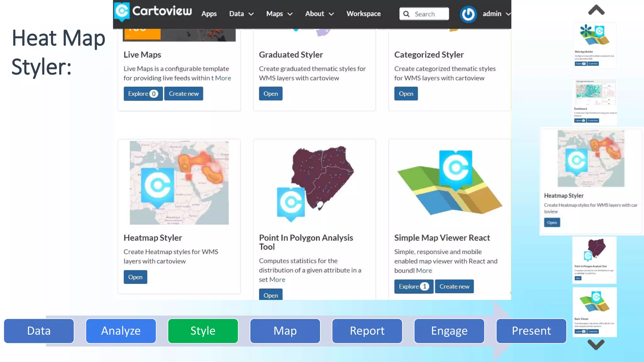644x362 pixels.
Task: Explore Live Maps instances
Action: 143,94
